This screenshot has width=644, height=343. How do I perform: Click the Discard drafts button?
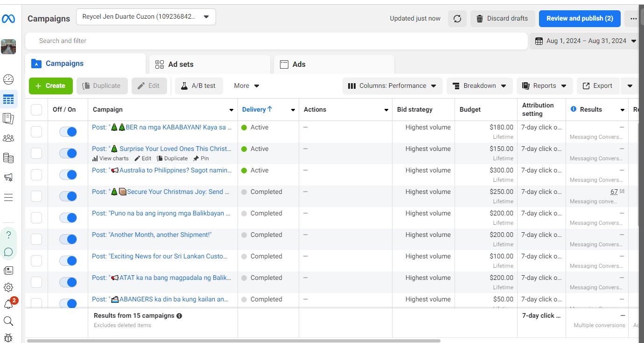point(502,19)
